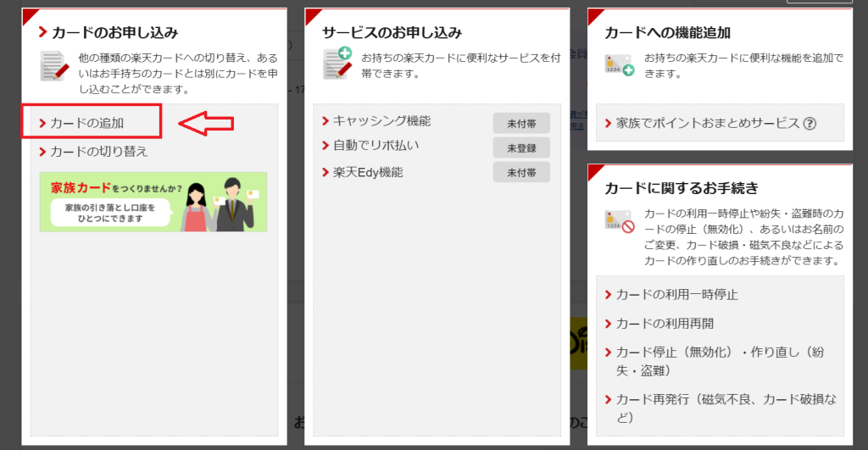Select the キャッシング機能 service link
The height and width of the screenshot is (450, 868).
381,121
